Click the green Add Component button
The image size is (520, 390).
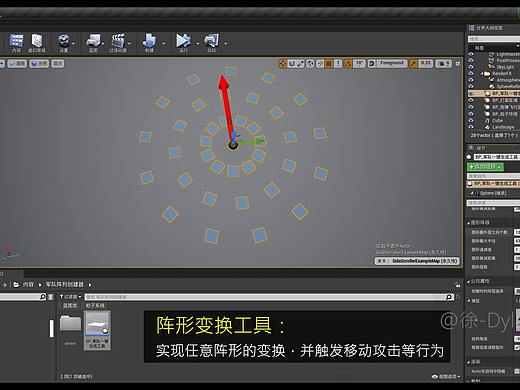pyautogui.click(x=485, y=166)
